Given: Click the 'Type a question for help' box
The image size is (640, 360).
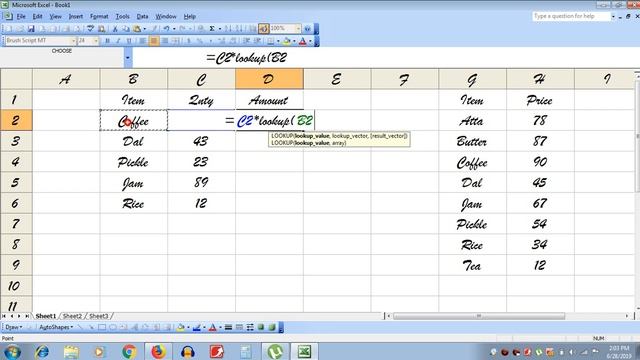Looking at the screenshot, I should tap(571, 16).
